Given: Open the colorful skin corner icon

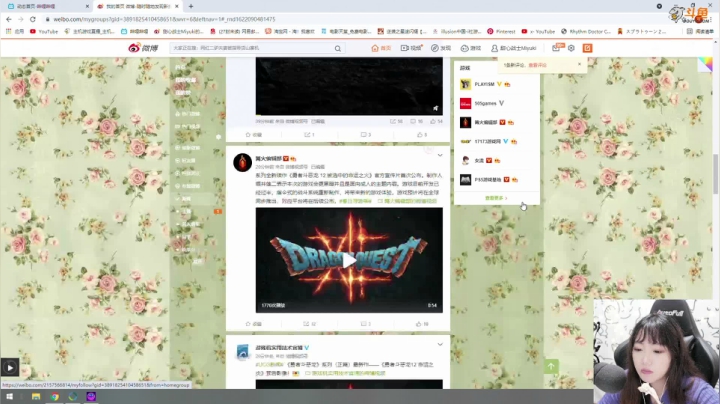Looking at the screenshot, I should pyautogui.click(x=705, y=64).
